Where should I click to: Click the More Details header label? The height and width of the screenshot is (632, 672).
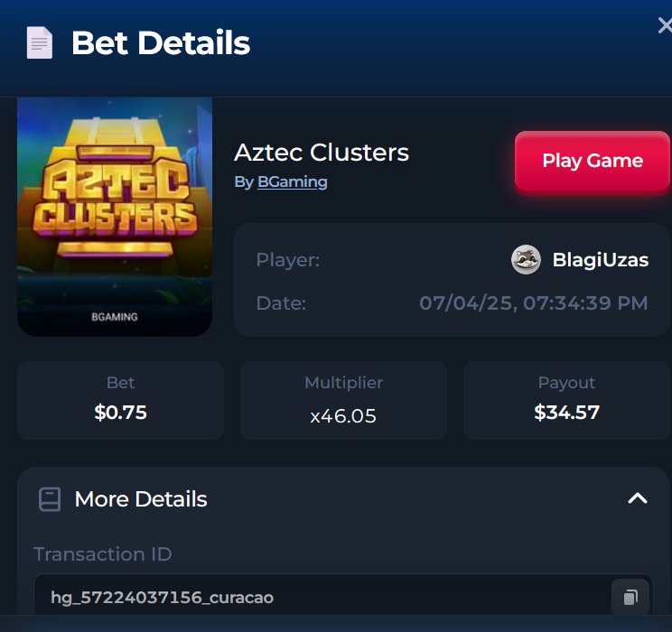[x=141, y=499]
